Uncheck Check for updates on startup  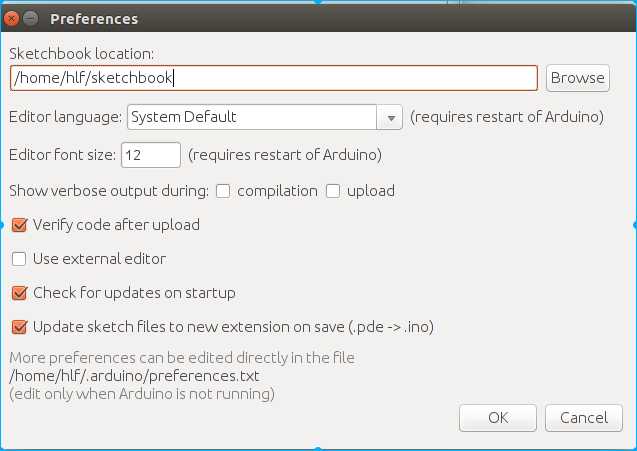tap(19, 293)
